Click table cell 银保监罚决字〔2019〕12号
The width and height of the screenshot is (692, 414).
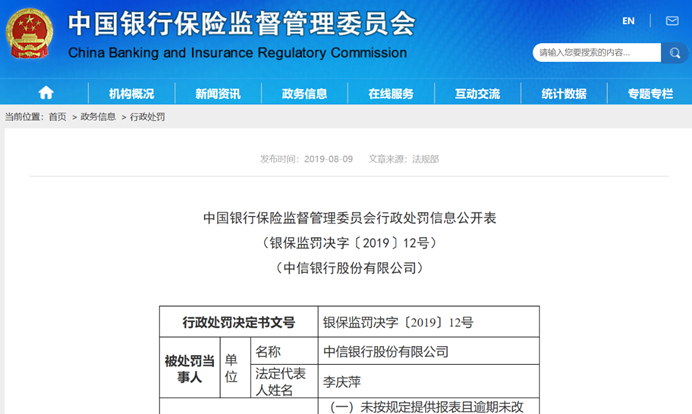(429, 322)
